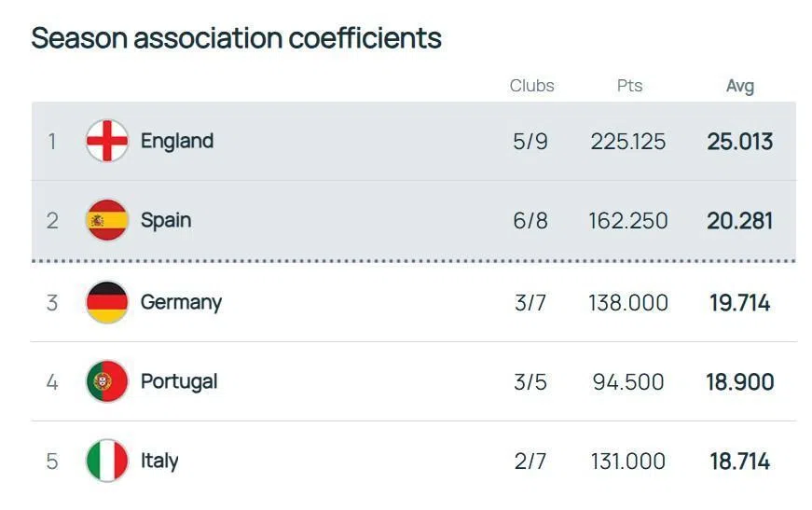Select the Germany country name

coord(181,302)
